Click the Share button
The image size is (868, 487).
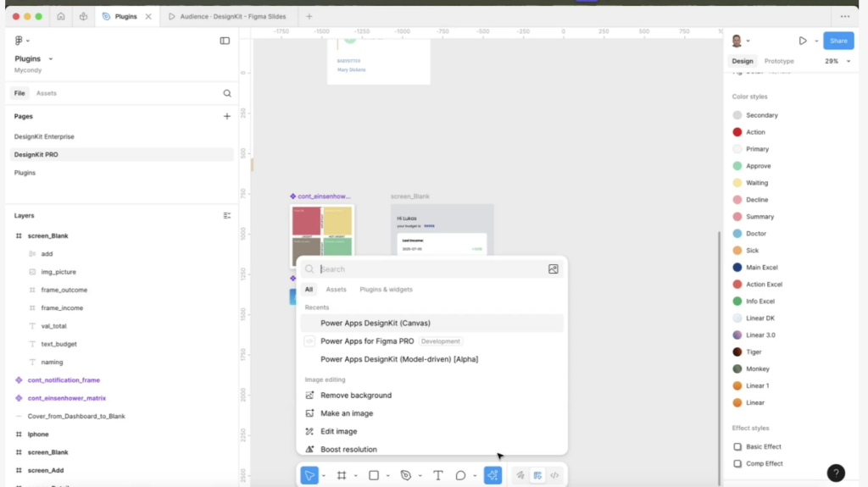coord(838,41)
